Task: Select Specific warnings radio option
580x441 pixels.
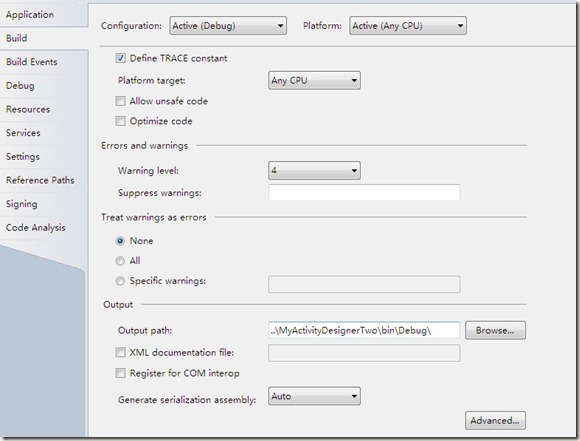Action: (x=120, y=281)
